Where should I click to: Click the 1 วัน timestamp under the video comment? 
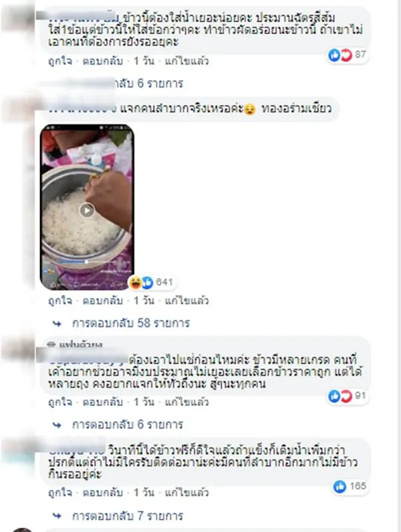pos(144,300)
